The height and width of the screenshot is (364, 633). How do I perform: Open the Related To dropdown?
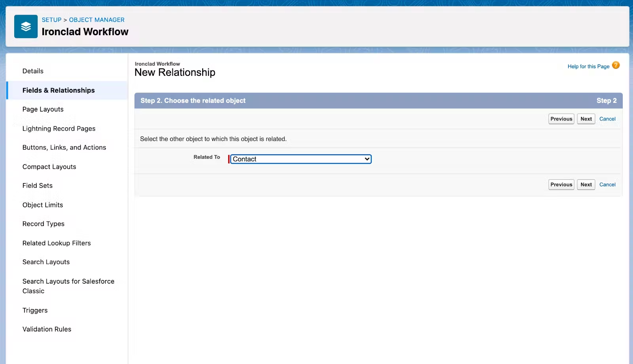tap(301, 159)
